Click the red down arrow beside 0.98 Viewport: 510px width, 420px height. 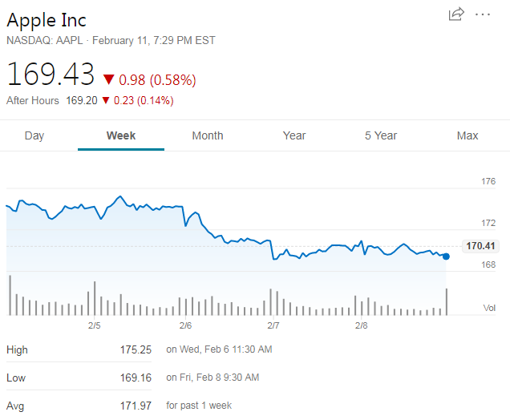pyautogui.click(x=109, y=79)
